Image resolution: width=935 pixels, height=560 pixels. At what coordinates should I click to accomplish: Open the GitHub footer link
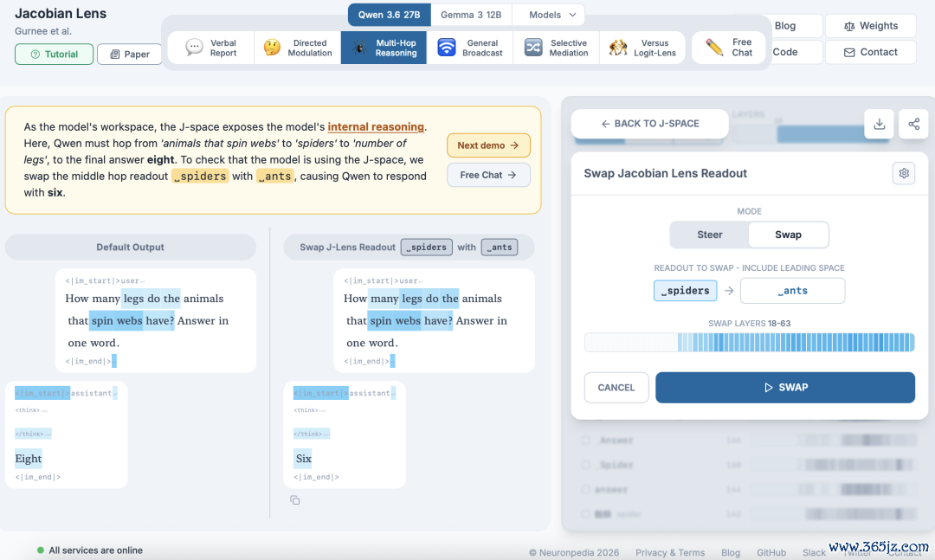click(x=771, y=553)
